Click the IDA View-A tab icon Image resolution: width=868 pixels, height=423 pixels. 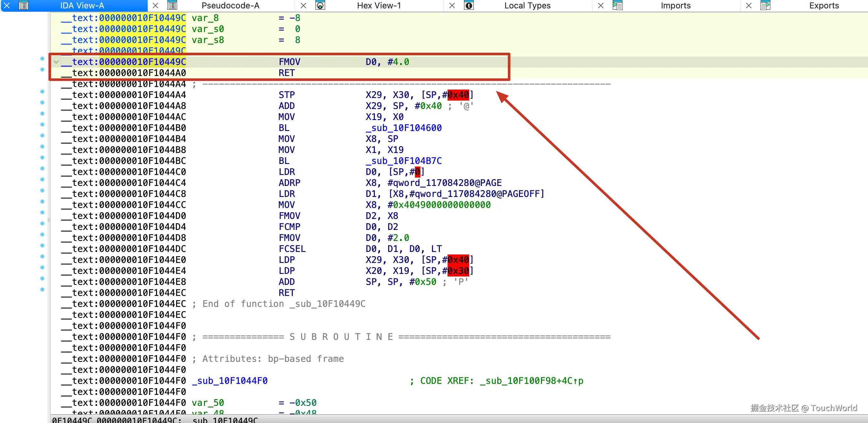pos(24,5)
